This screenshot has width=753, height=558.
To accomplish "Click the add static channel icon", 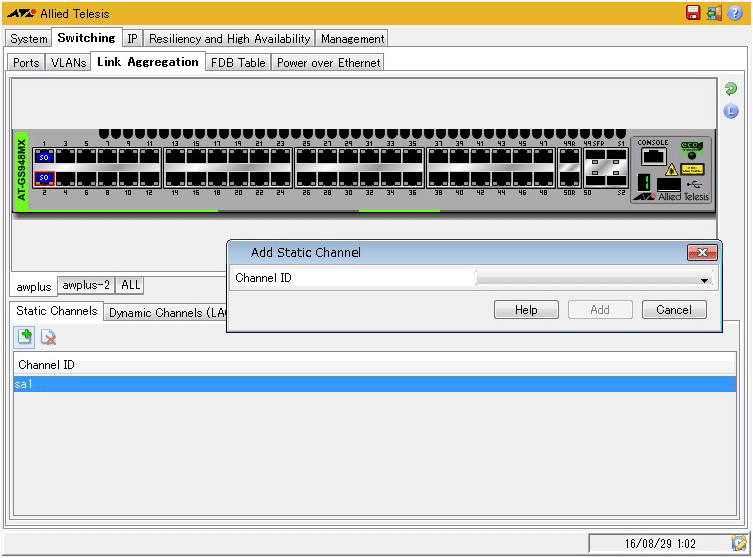I will coord(26,337).
